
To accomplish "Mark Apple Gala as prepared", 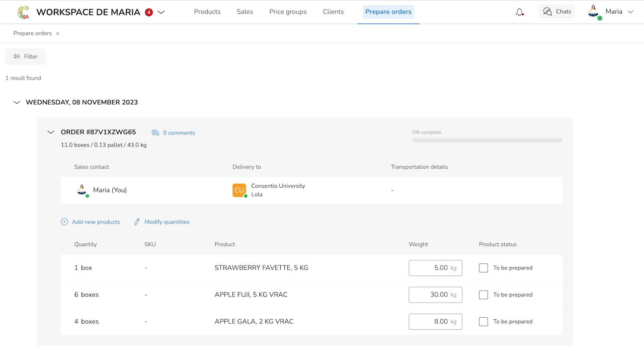I will pos(484,321).
